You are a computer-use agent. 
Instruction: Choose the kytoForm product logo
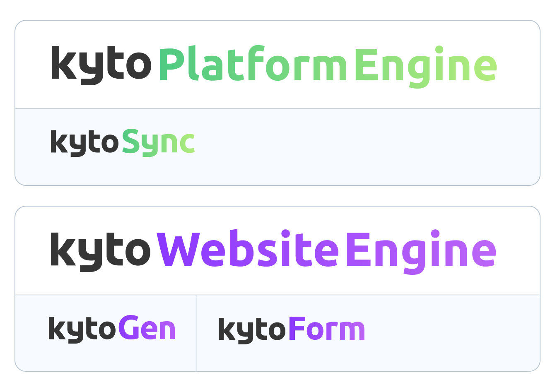click(292, 329)
